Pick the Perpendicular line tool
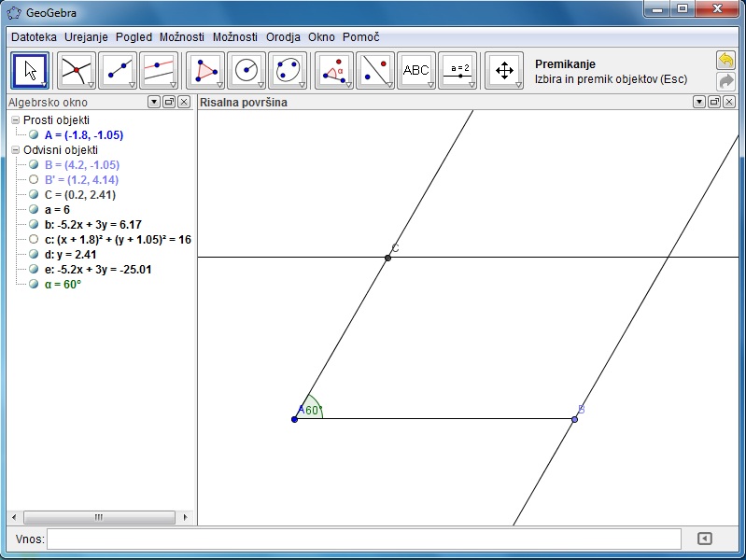This screenshot has height=560, width=746. [159, 71]
